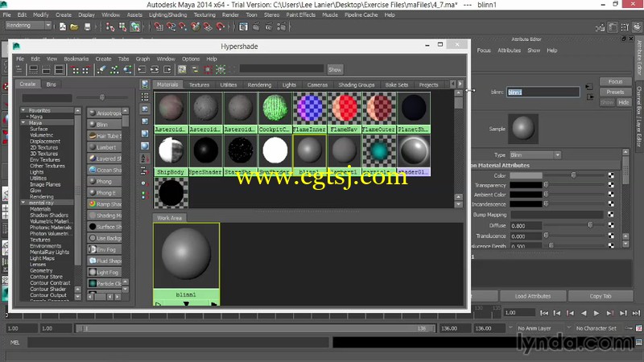Open scene folder icon in Maya toolbar
644x362 pixels.
click(74, 27)
